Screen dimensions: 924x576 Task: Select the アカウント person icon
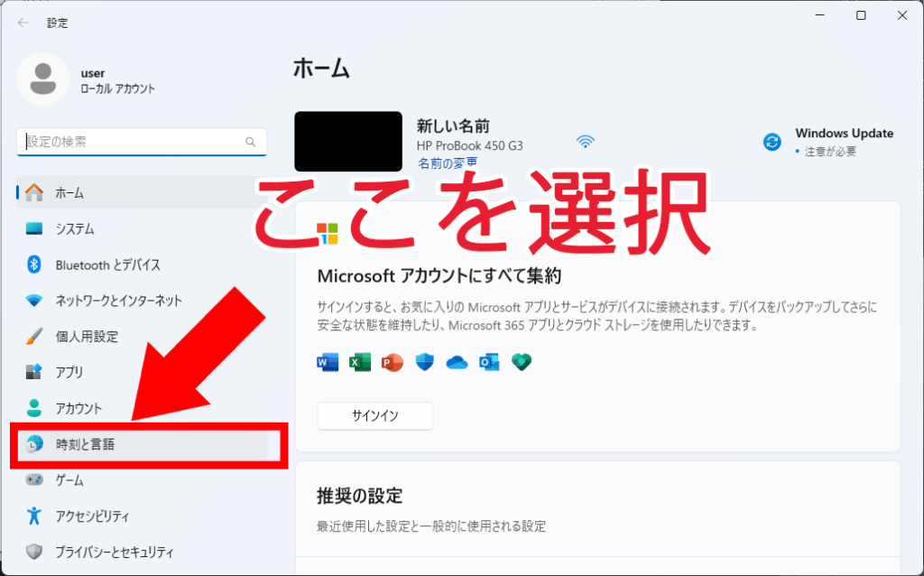click(x=34, y=408)
